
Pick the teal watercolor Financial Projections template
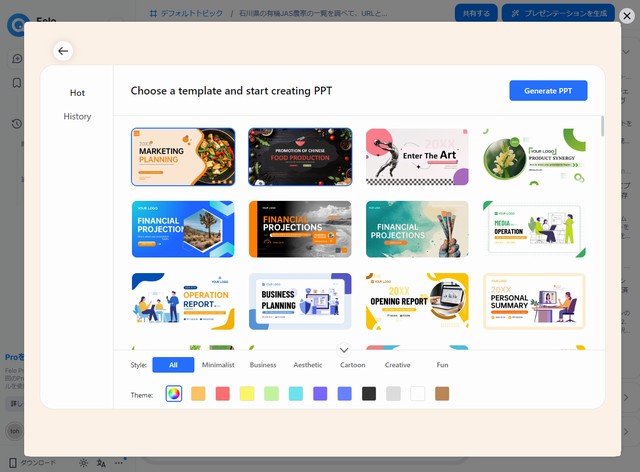tap(417, 229)
